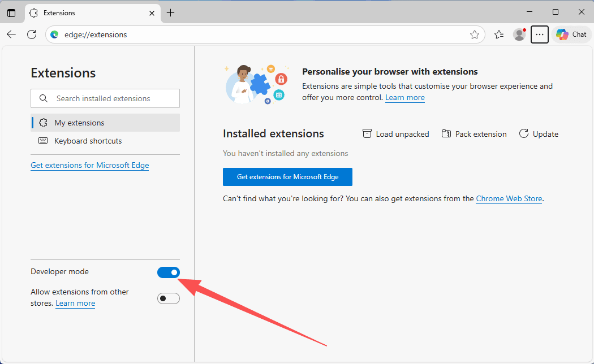
Task: Go back to previous page
Action: coord(11,34)
